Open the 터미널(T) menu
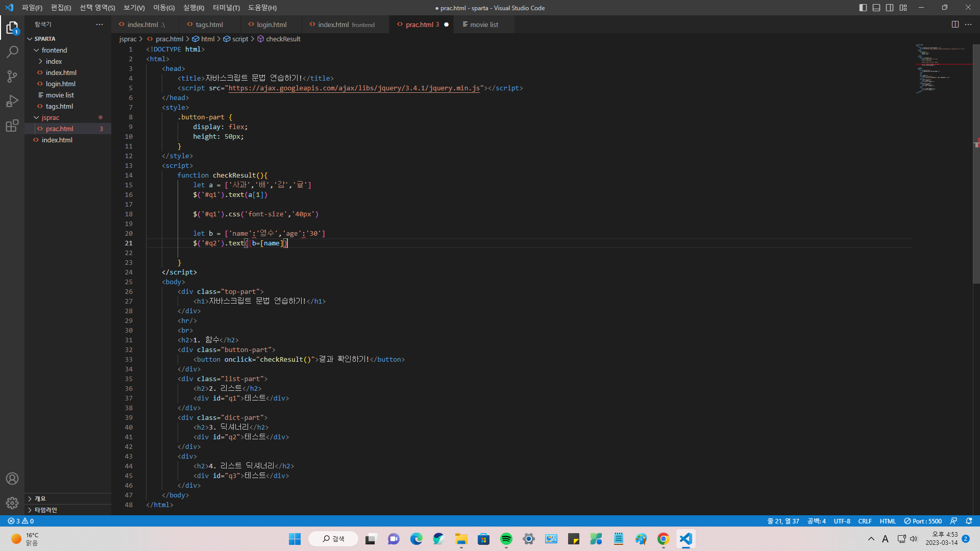 [x=226, y=8]
